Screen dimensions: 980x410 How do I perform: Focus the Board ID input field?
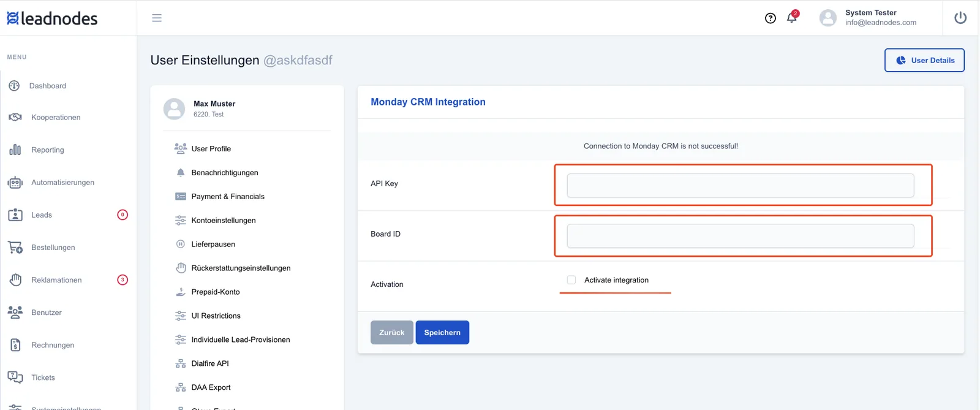click(741, 236)
